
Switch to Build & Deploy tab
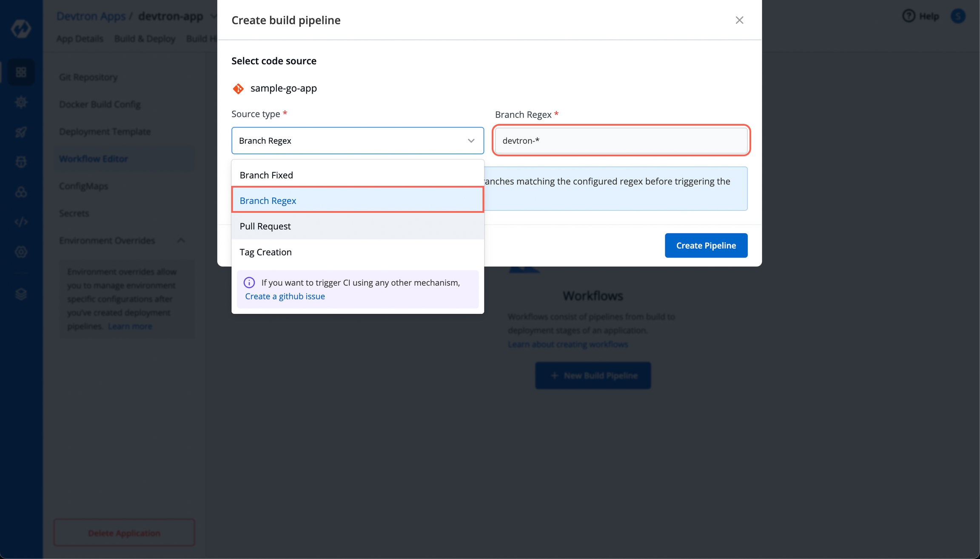click(x=145, y=39)
